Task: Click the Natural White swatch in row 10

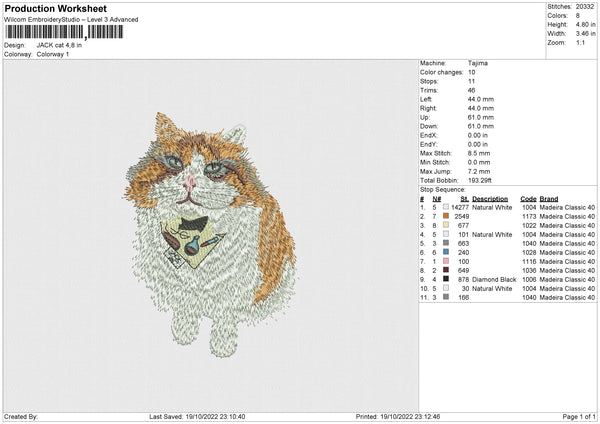Action: click(x=446, y=288)
